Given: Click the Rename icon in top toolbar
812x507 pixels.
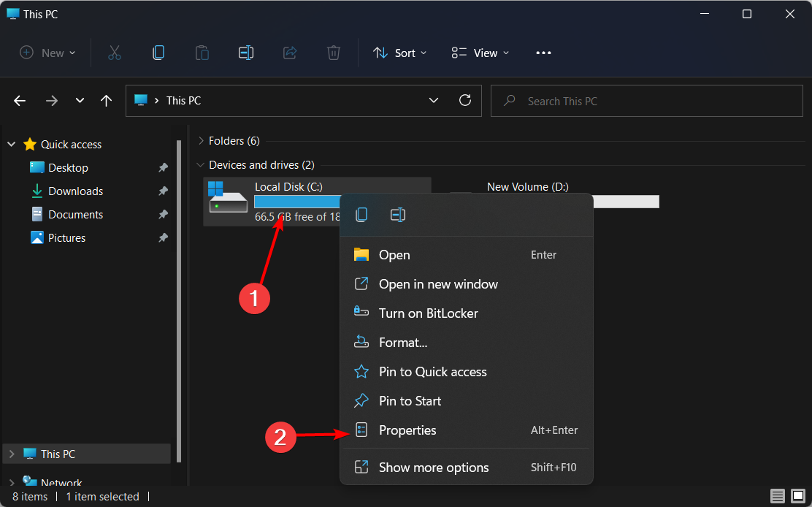Looking at the screenshot, I should (246, 53).
